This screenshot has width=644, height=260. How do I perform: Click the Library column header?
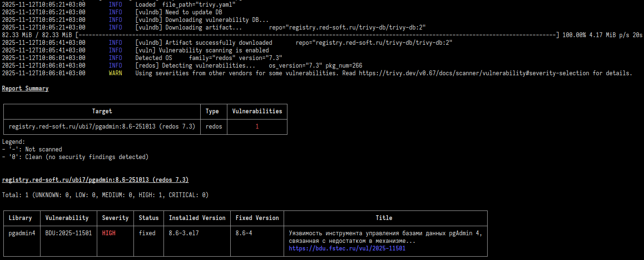pyautogui.click(x=20, y=218)
